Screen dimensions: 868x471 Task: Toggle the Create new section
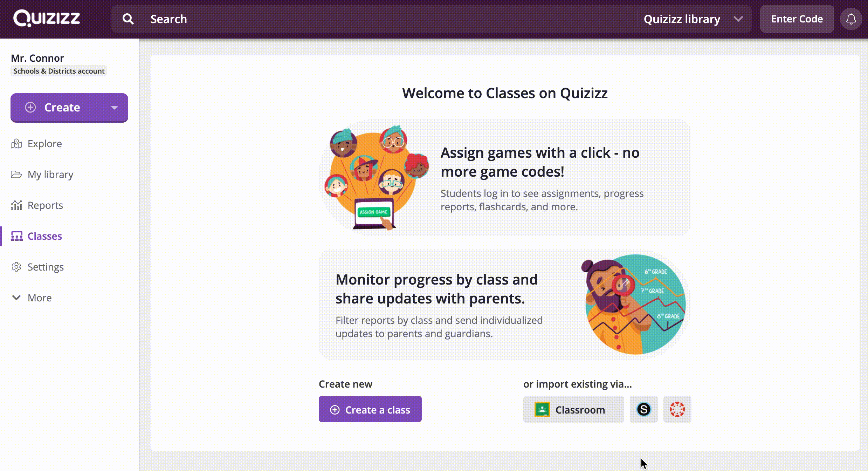point(345,383)
